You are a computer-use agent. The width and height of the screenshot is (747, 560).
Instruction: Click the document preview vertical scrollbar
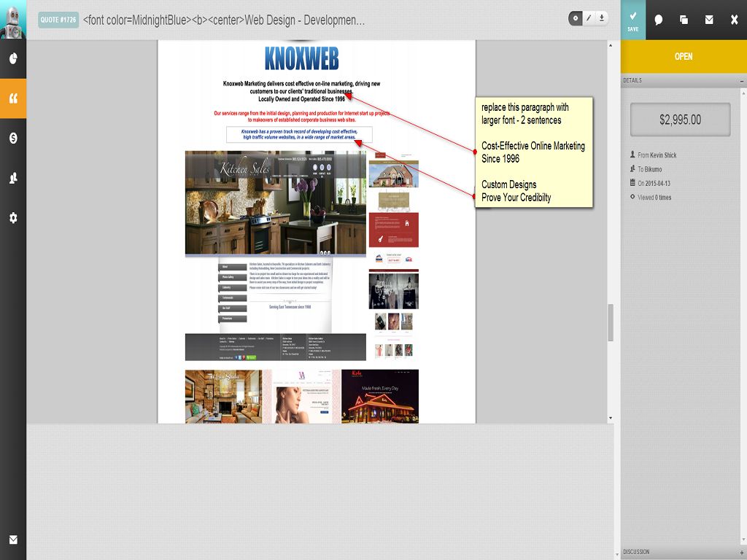[x=611, y=322]
